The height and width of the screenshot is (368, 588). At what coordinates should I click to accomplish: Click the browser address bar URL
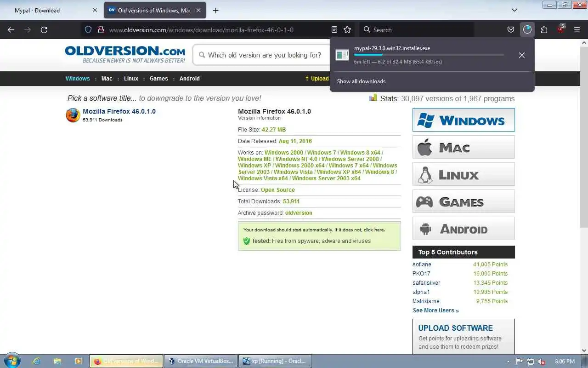pos(201,30)
